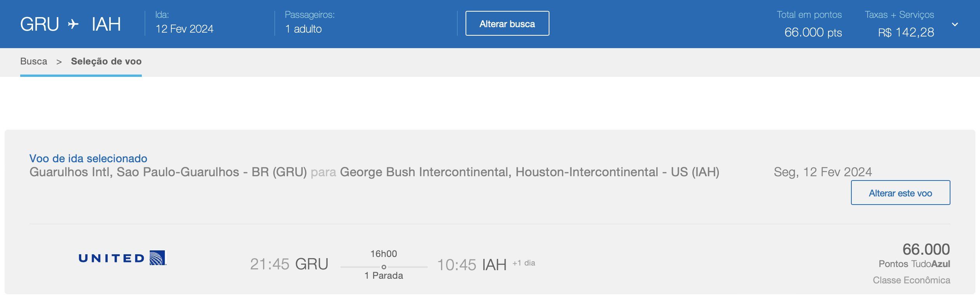Click the Alterar busca button

(x=507, y=24)
